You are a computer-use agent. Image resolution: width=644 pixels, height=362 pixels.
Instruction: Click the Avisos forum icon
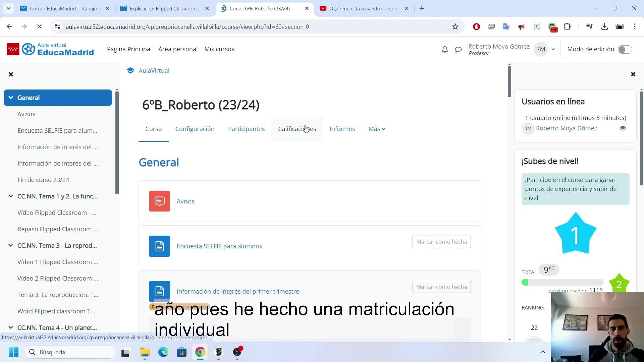pyautogui.click(x=159, y=201)
